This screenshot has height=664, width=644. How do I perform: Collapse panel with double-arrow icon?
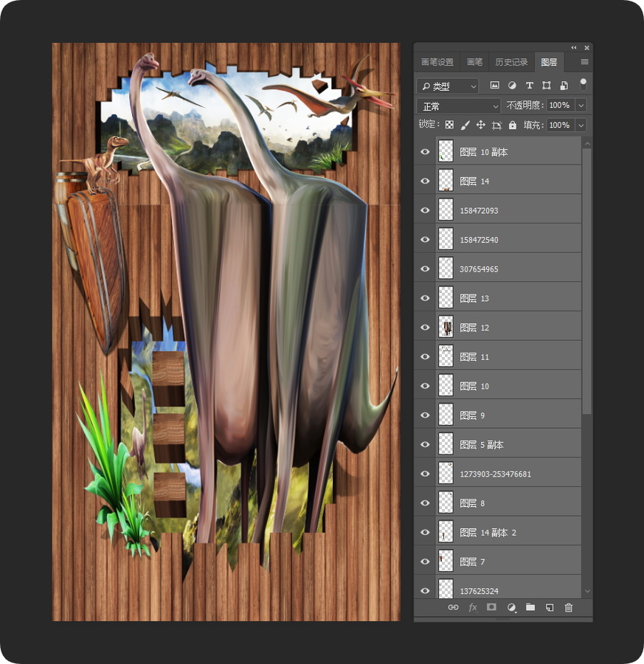point(574,48)
